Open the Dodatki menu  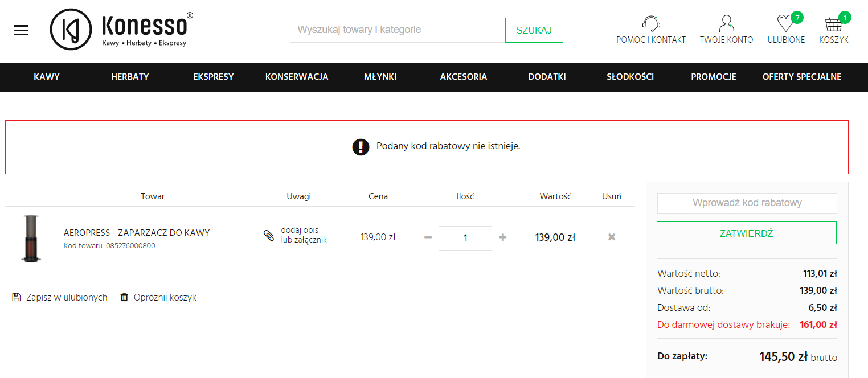tap(547, 77)
